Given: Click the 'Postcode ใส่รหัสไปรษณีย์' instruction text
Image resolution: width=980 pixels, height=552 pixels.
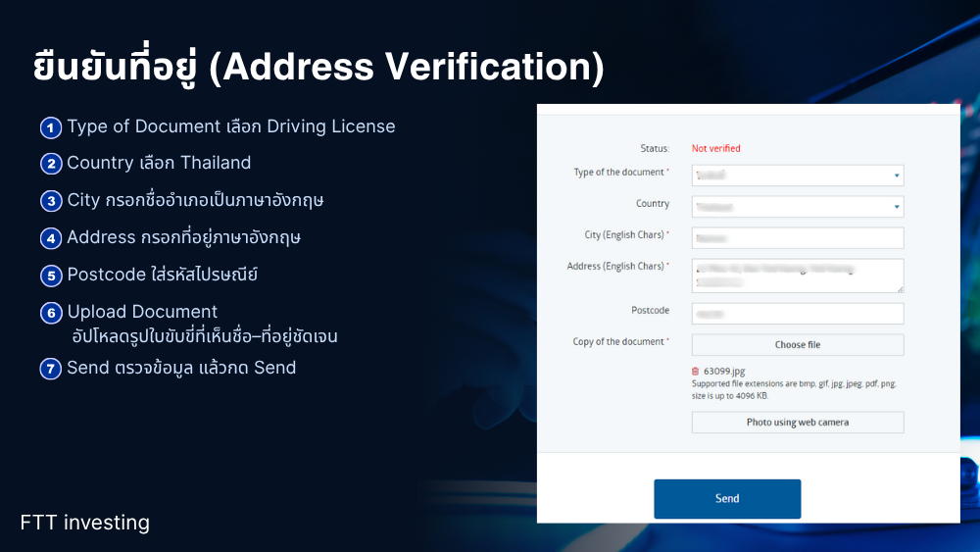Looking at the screenshot, I should pyautogui.click(x=163, y=276).
